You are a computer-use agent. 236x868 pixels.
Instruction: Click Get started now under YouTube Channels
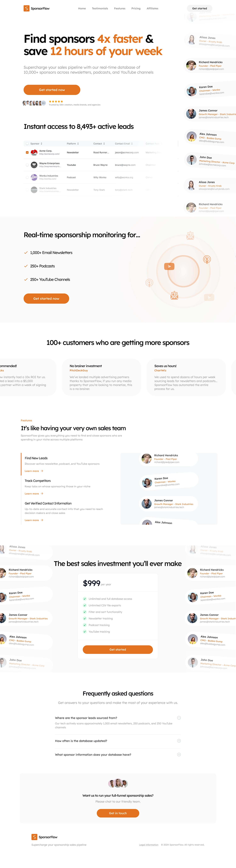[x=46, y=299]
